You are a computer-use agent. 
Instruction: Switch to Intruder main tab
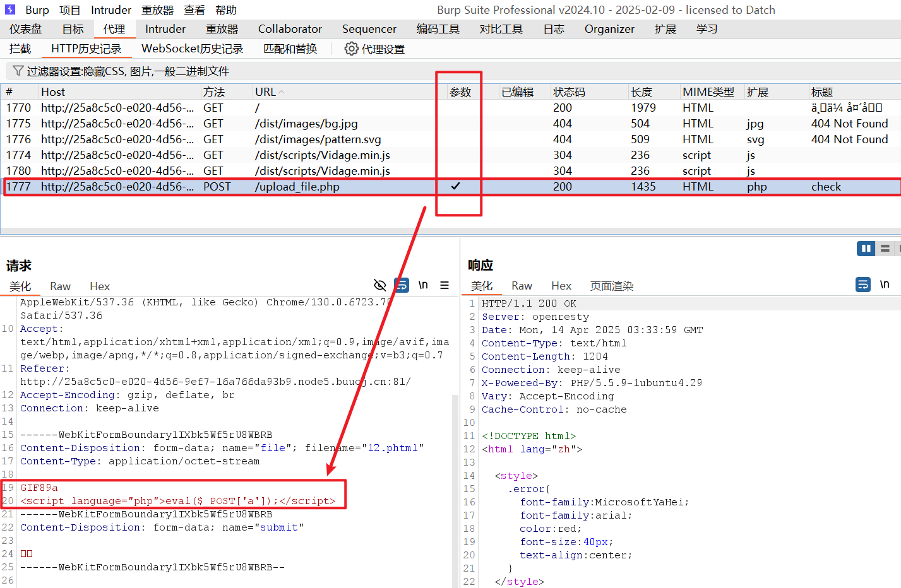tap(165, 29)
